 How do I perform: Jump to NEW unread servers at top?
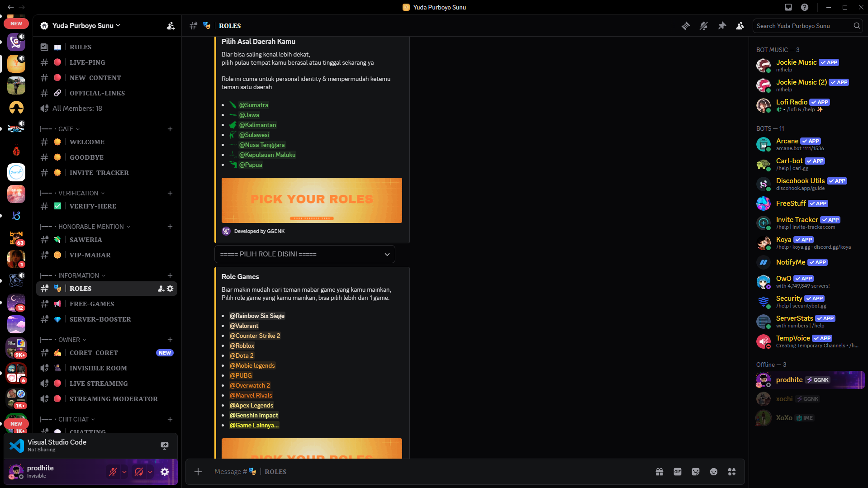pos(16,24)
